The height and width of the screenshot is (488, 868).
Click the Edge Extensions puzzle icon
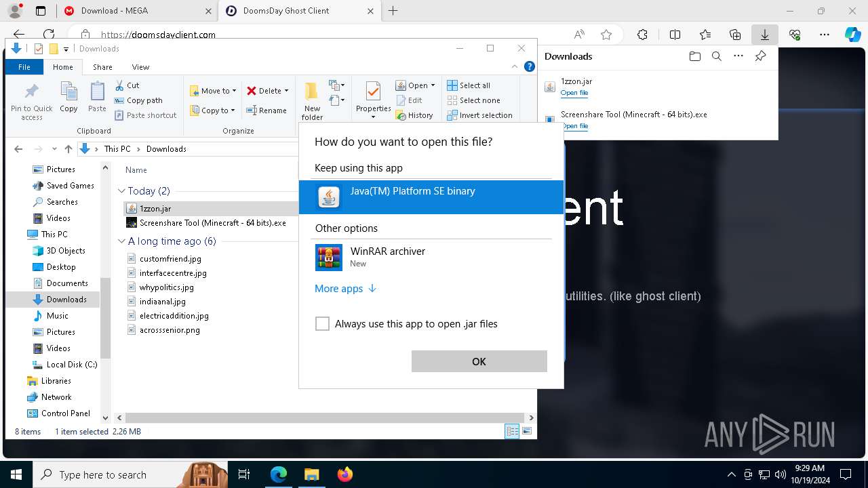[642, 35]
